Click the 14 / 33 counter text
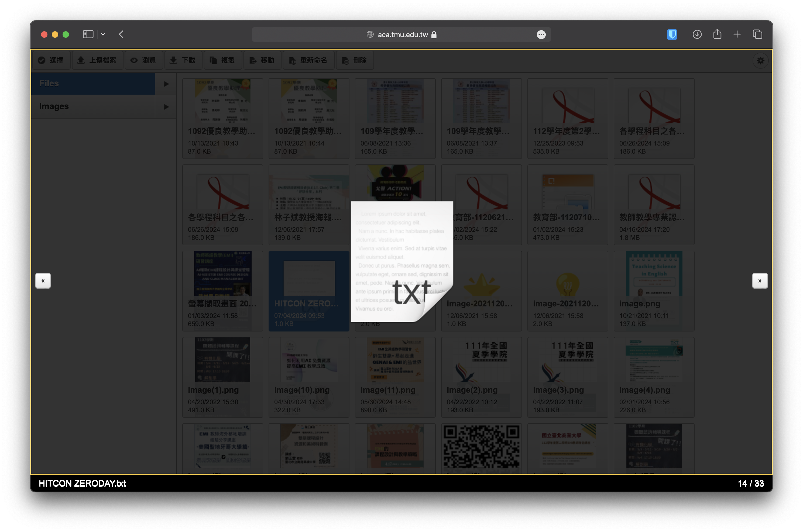 750,483
